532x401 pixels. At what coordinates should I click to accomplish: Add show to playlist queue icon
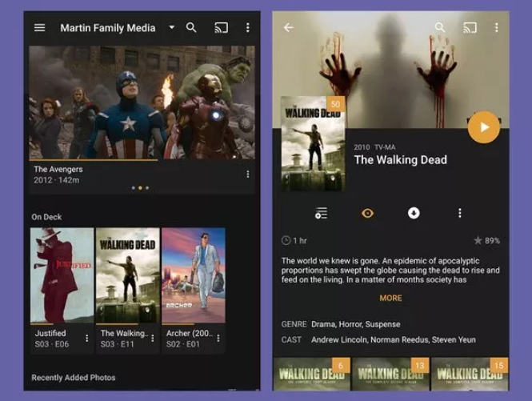click(321, 213)
